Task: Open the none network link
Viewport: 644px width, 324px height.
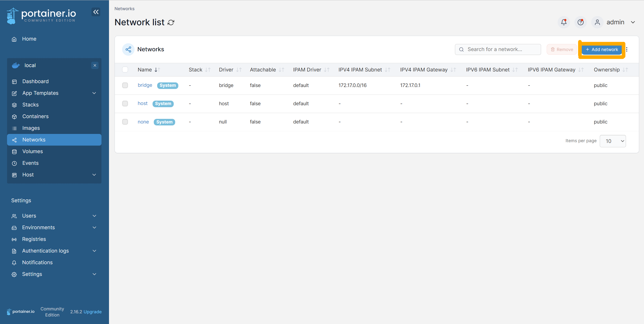Action: [143, 122]
